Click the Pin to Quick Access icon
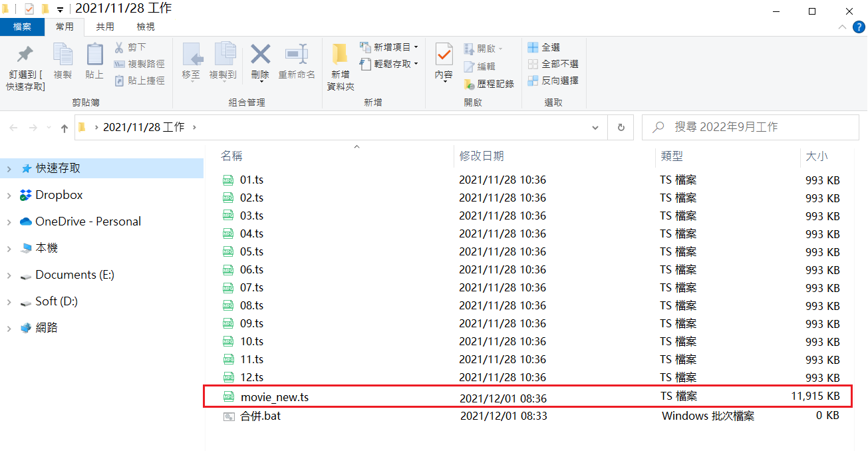 click(25, 55)
